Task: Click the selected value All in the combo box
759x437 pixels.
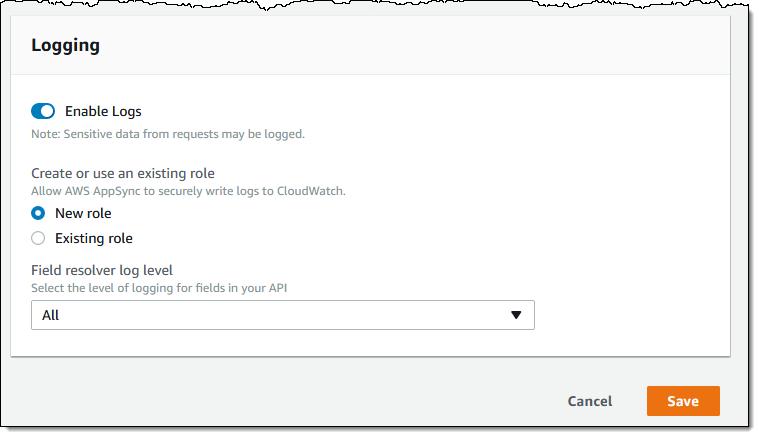Action: pos(51,315)
